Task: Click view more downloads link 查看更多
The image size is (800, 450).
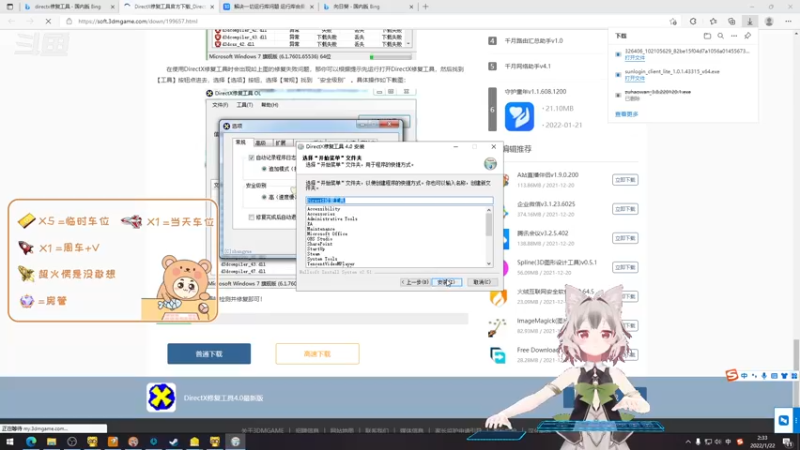Action: click(627, 114)
